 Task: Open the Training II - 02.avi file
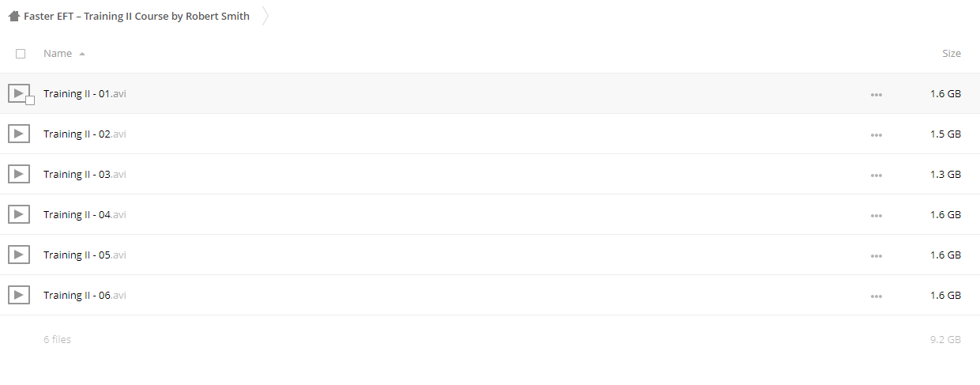point(85,134)
